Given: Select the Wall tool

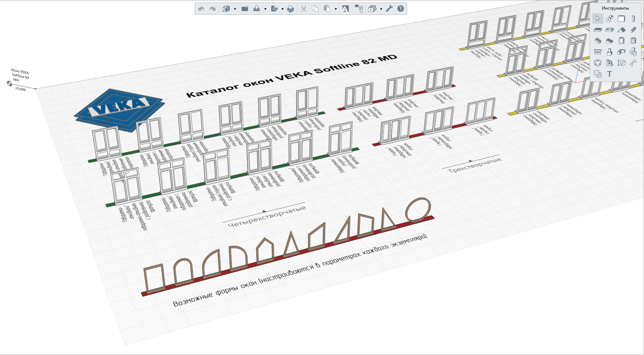Looking at the screenshot, I should (x=621, y=19).
